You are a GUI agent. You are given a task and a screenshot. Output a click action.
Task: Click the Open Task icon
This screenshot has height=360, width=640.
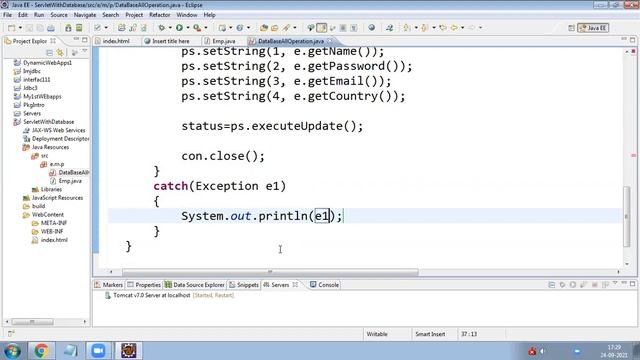275,28
